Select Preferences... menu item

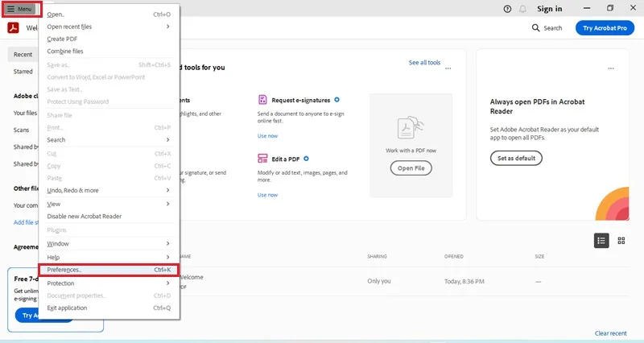click(x=109, y=270)
